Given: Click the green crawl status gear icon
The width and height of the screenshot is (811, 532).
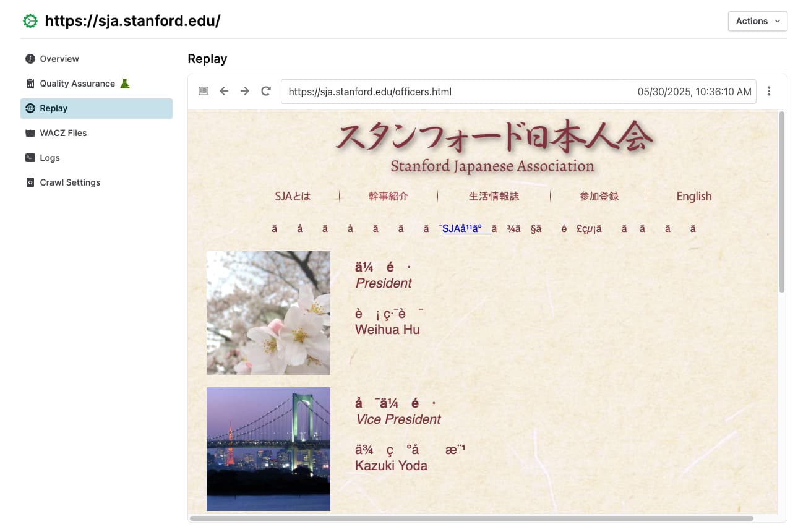Looking at the screenshot, I should point(30,21).
